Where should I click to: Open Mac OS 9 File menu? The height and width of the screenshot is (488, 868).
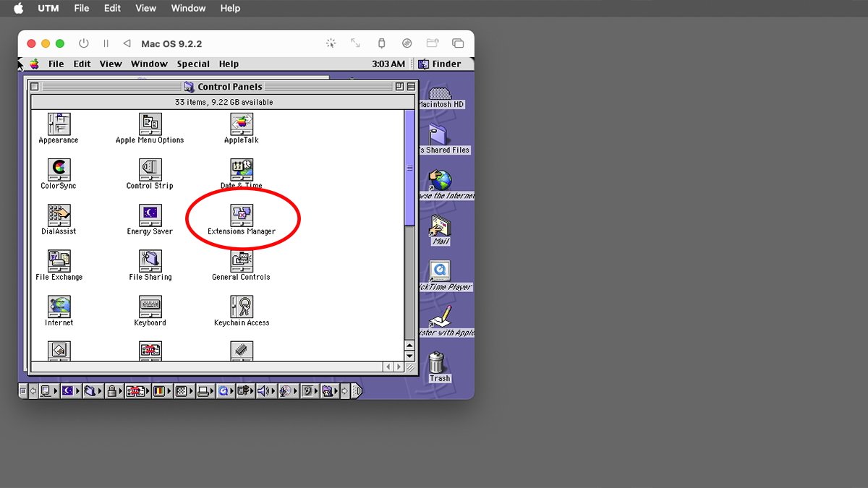56,64
